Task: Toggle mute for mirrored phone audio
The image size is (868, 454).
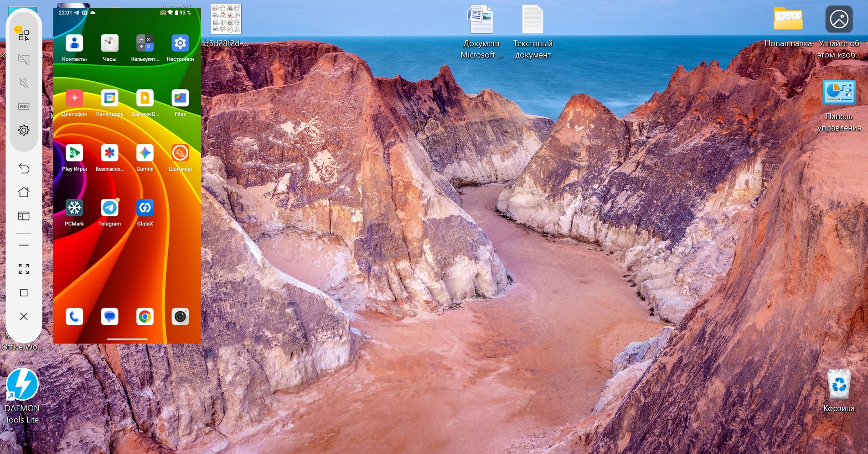Action: (24, 83)
